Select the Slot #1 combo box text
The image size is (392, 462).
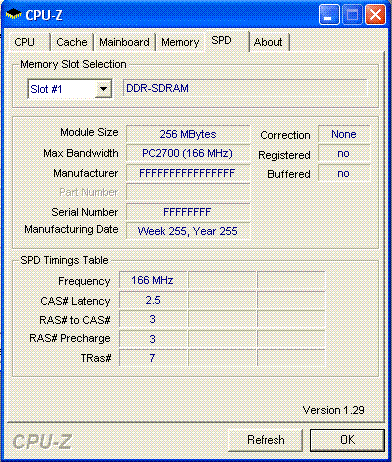click(46, 89)
